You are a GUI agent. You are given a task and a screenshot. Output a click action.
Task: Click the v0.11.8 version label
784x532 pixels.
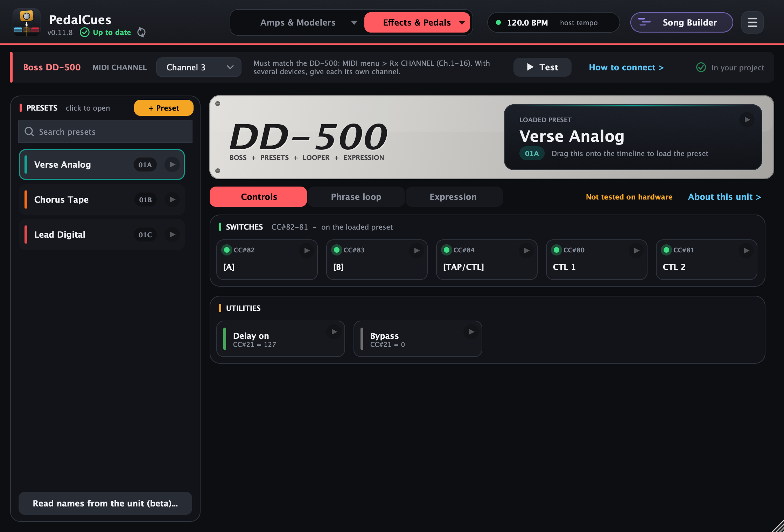point(60,33)
